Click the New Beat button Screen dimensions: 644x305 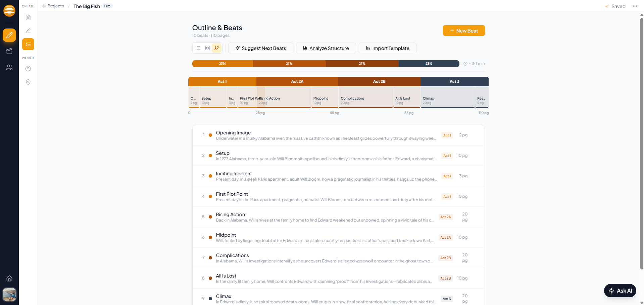(463, 30)
